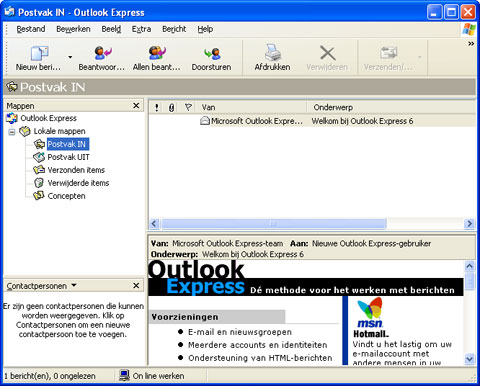Click down arrow of preview pane scrollbar
This screenshot has width=480, height=386.
pos(469,359)
